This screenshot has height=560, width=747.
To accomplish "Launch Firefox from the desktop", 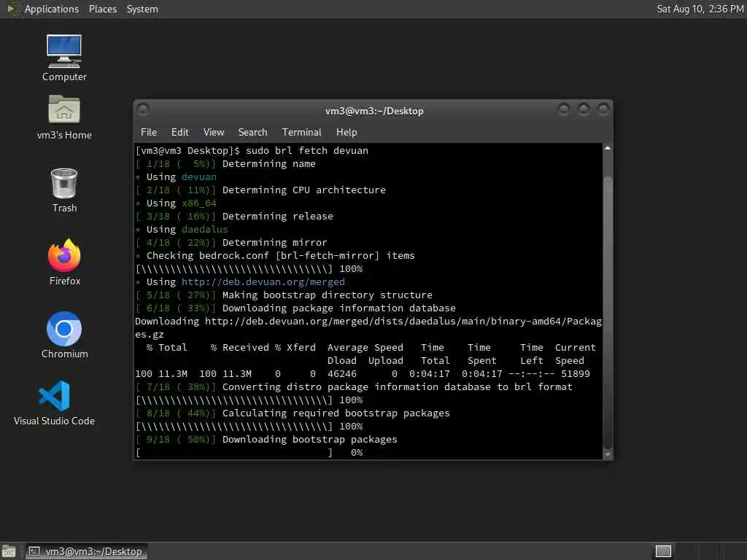I will pos(64,262).
